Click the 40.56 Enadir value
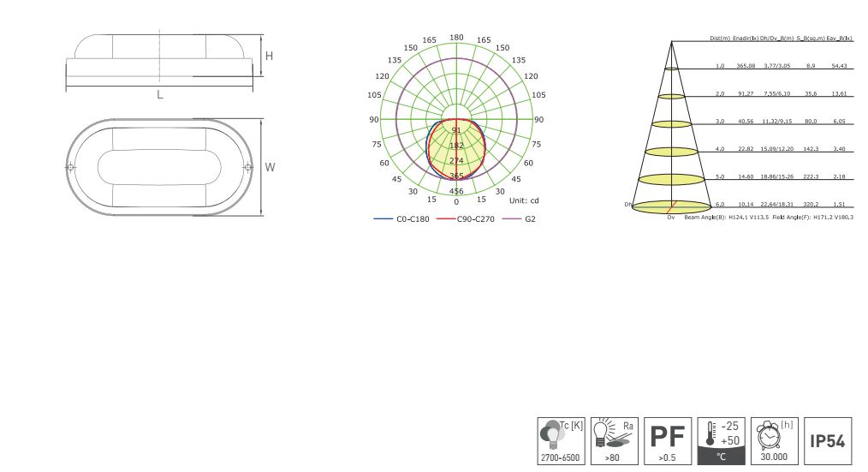Viewport: 868px width, 472px height. click(746, 122)
